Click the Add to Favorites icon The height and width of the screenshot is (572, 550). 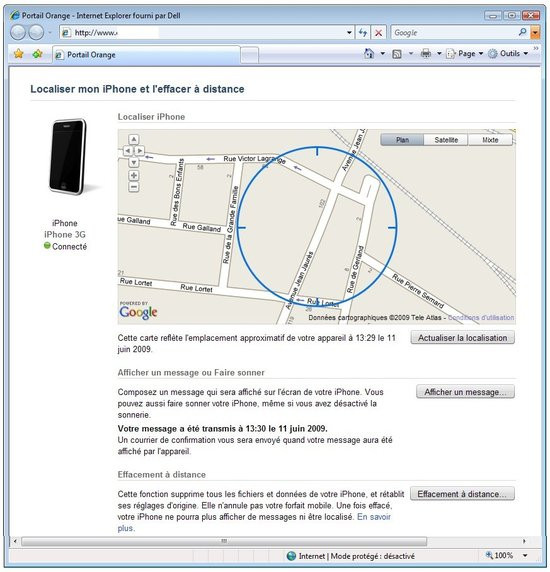[x=38, y=54]
